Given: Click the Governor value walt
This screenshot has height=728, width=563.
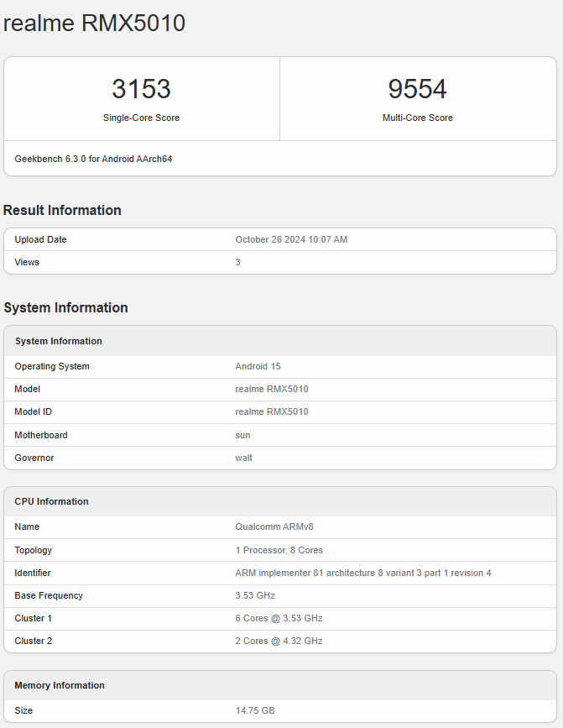Looking at the screenshot, I should [243, 458].
